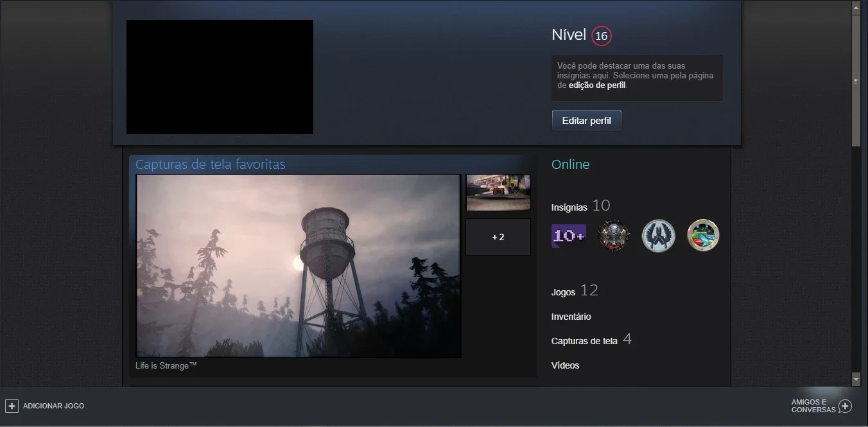Click the Editar perfil button
Image resolution: width=868 pixels, height=427 pixels.
587,121
